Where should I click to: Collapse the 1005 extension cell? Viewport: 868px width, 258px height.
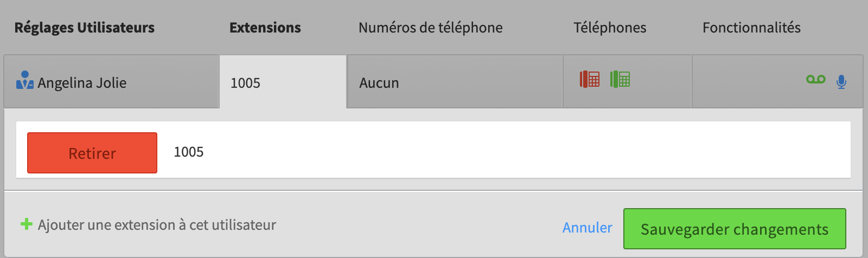(283, 82)
